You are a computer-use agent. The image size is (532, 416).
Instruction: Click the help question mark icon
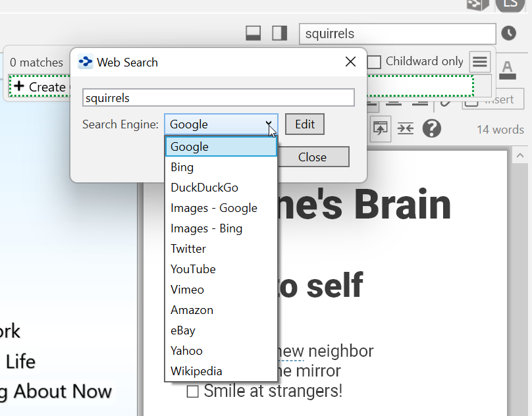(x=431, y=128)
